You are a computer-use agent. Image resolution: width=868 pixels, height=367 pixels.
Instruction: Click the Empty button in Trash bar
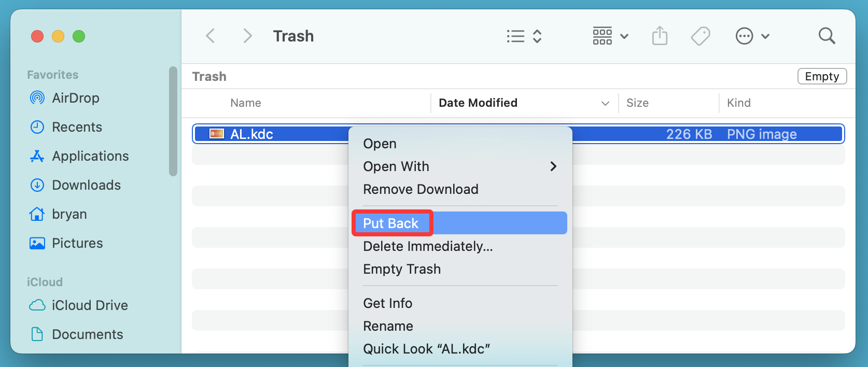point(822,76)
